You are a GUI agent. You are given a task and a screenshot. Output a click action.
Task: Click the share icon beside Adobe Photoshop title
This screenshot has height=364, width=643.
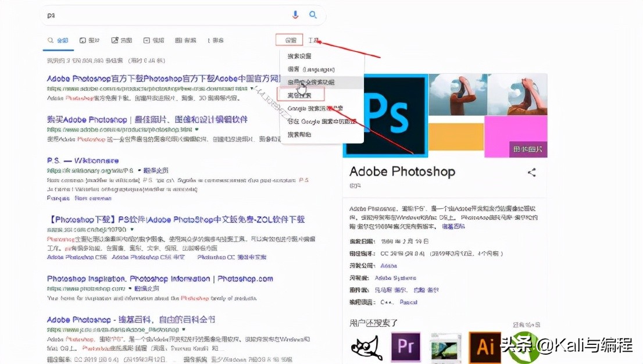coord(532,172)
